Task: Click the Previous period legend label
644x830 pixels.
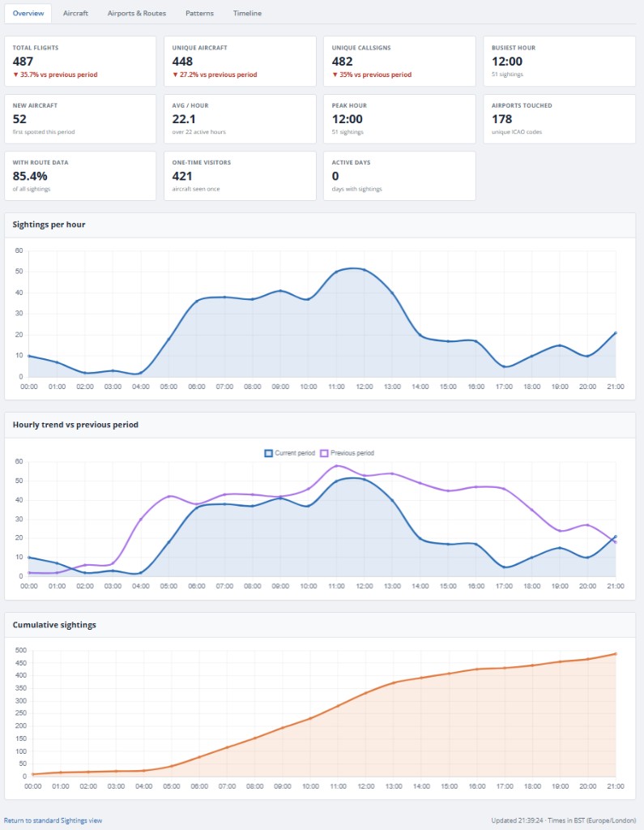Action: 352,453
